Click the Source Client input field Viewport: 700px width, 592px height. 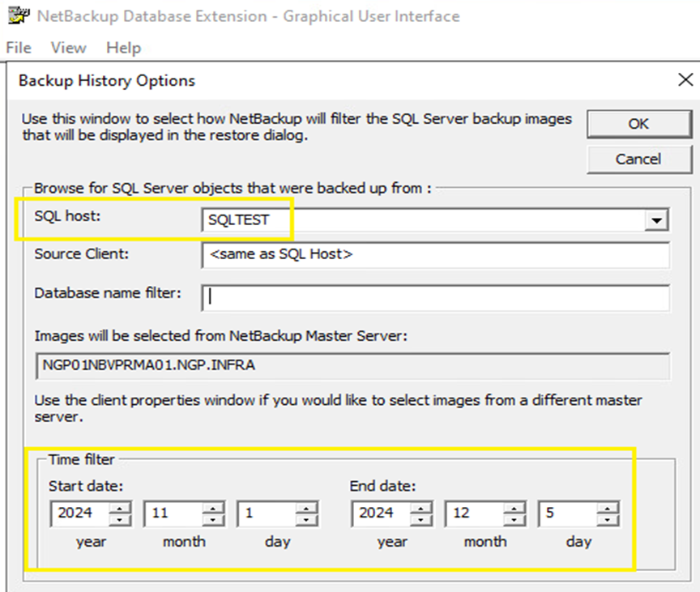[x=435, y=255]
